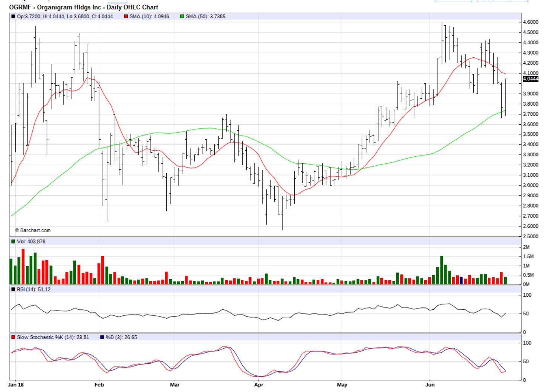
Task: Click the 'Vol: 403,878' label
Action: tap(31, 242)
